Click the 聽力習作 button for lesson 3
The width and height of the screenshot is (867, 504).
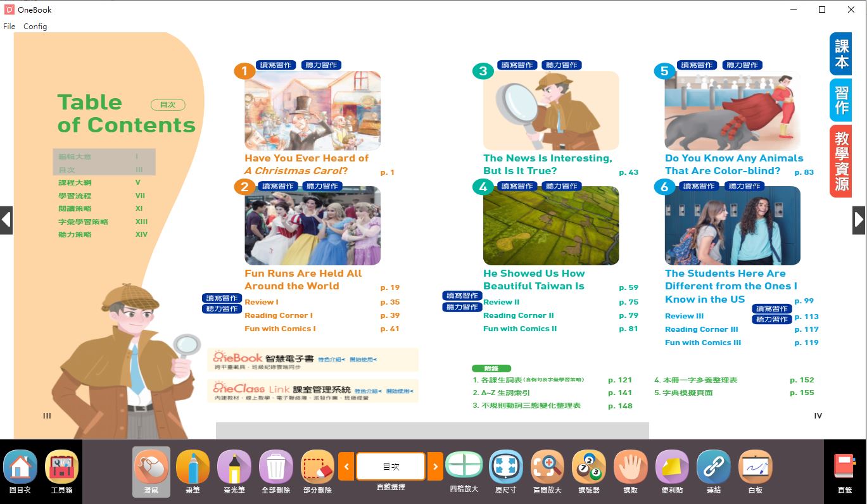[x=561, y=65]
